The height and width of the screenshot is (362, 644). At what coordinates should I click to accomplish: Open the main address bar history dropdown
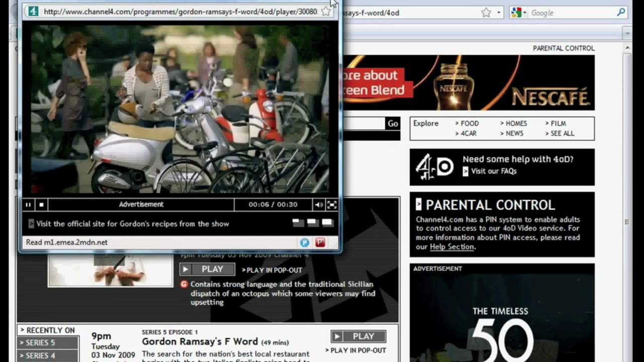pos(499,13)
